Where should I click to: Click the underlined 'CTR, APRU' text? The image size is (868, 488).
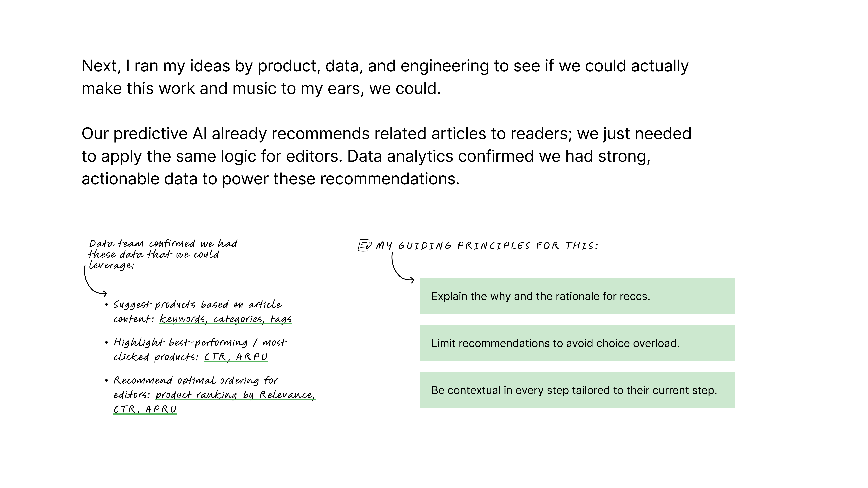click(145, 409)
